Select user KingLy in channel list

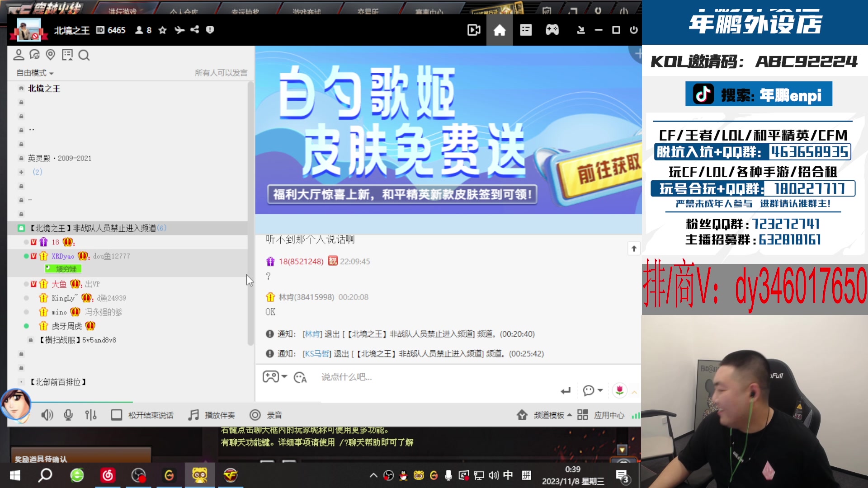pyautogui.click(x=64, y=298)
